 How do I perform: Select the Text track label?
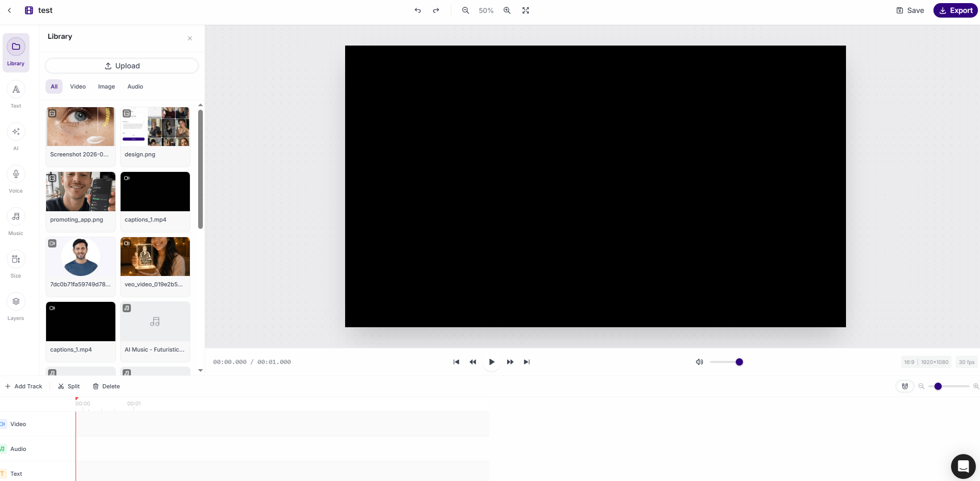pyautogui.click(x=16, y=474)
